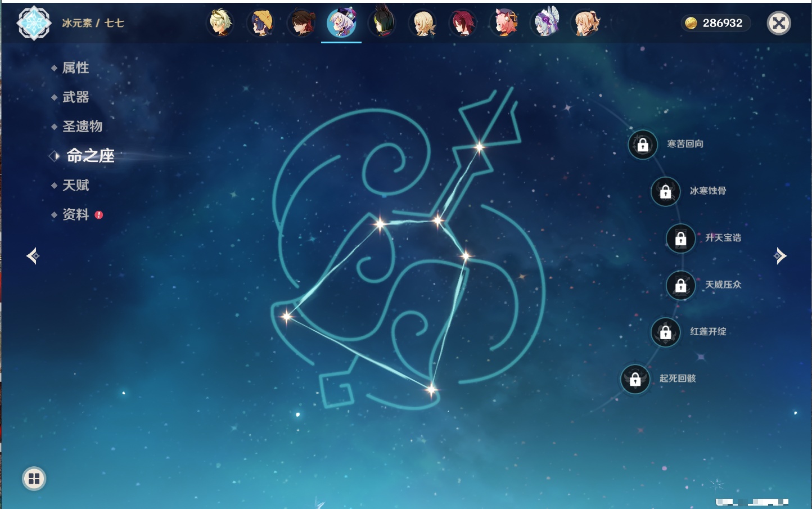The height and width of the screenshot is (509, 812).
Task: Go to next character with right arrow
Action: [x=780, y=256]
